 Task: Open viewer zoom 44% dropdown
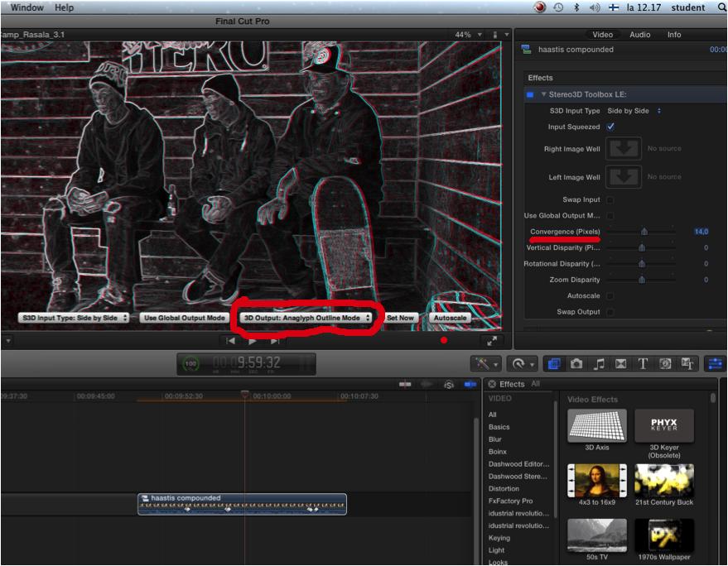[469, 35]
